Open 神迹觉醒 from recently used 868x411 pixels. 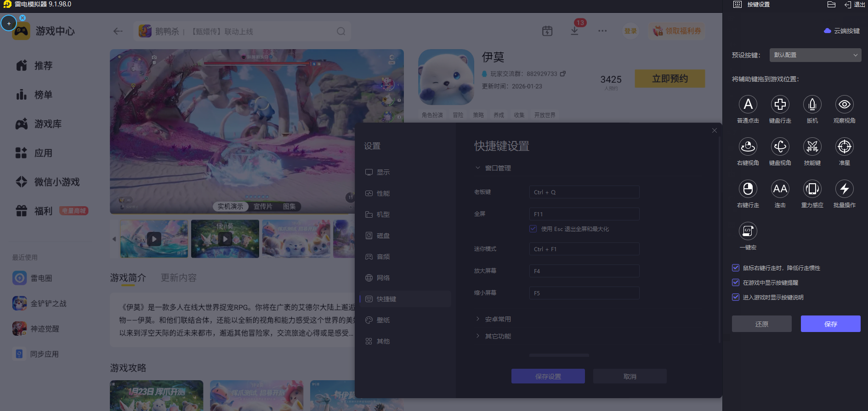36,328
